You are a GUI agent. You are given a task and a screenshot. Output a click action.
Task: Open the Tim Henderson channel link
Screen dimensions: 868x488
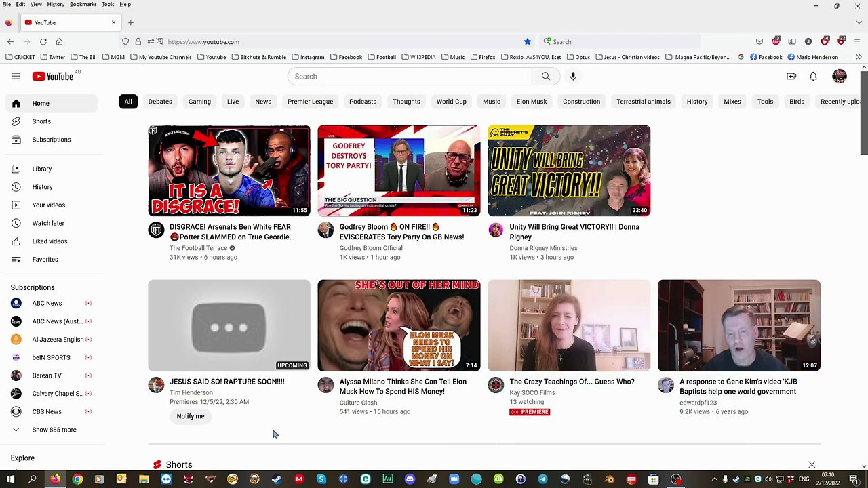click(x=191, y=392)
